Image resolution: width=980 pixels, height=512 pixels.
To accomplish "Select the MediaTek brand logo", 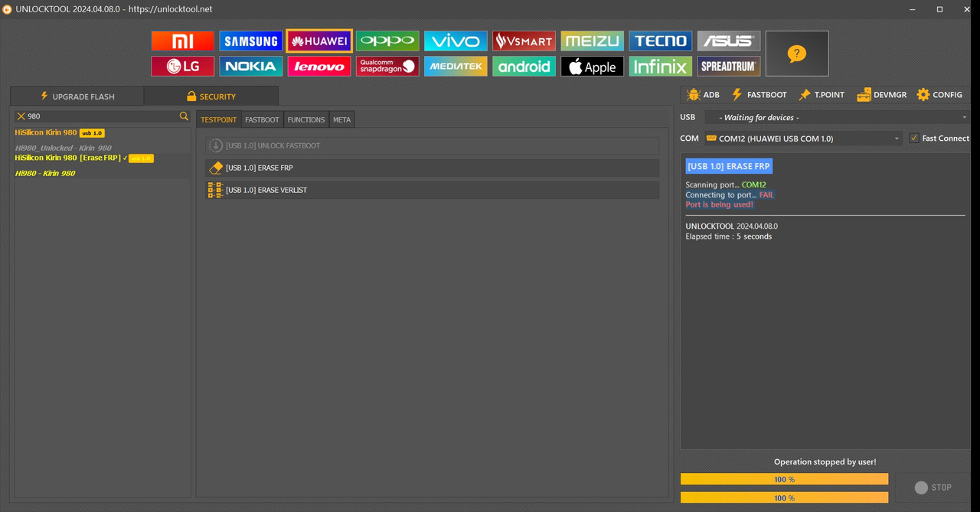I will (x=456, y=67).
